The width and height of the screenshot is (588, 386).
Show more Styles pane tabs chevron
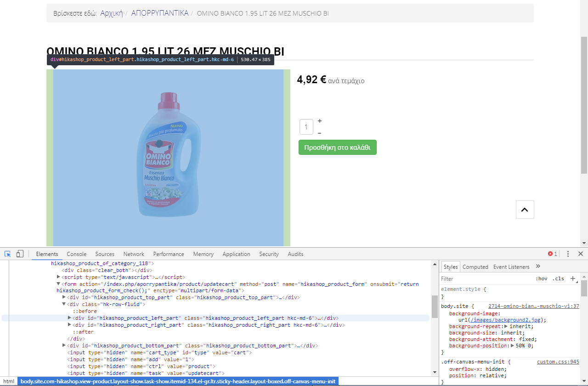coord(538,267)
